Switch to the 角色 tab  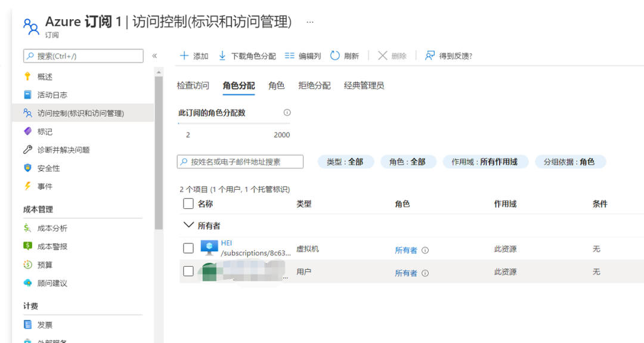pyautogui.click(x=277, y=85)
